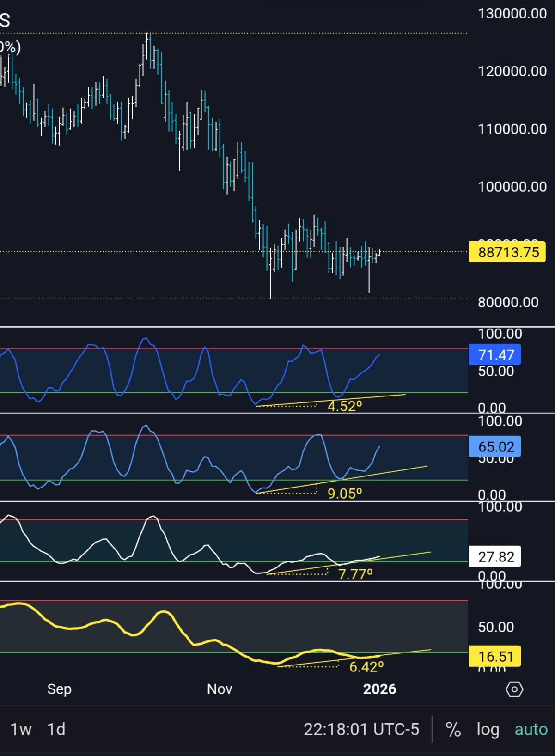Select indicator value label 27.82
This screenshot has height=756, width=555.
click(x=495, y=556)
